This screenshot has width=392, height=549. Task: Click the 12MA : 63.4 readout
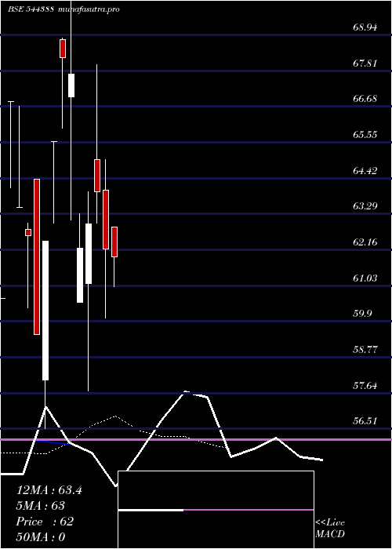point(49,490)
